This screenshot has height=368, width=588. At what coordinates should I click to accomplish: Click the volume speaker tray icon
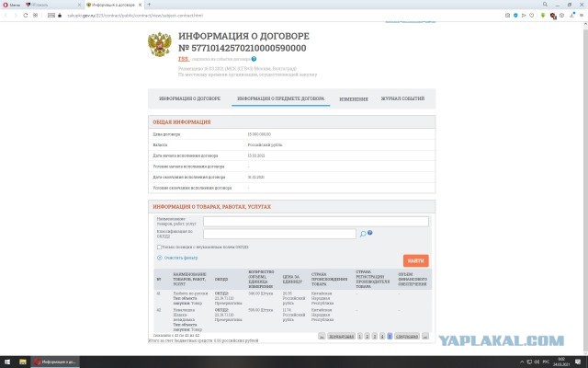coord(537,362)
